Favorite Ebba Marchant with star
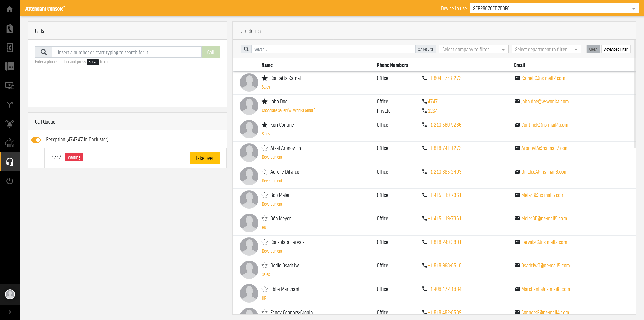644x320 pixels. [265, 289]
